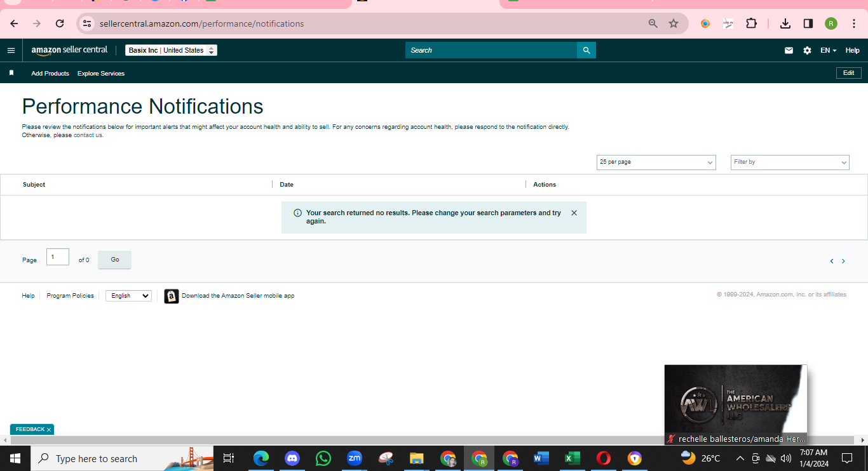Open Microsoft Word from the taskbar
Screen dimensions: 868x471
click(541, 458)
